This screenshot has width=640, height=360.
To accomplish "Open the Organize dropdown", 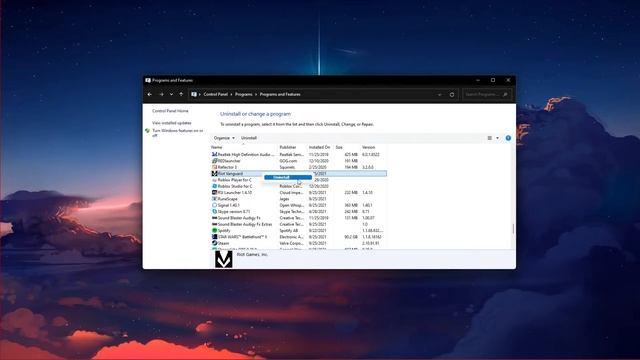I will pos(224,138).
